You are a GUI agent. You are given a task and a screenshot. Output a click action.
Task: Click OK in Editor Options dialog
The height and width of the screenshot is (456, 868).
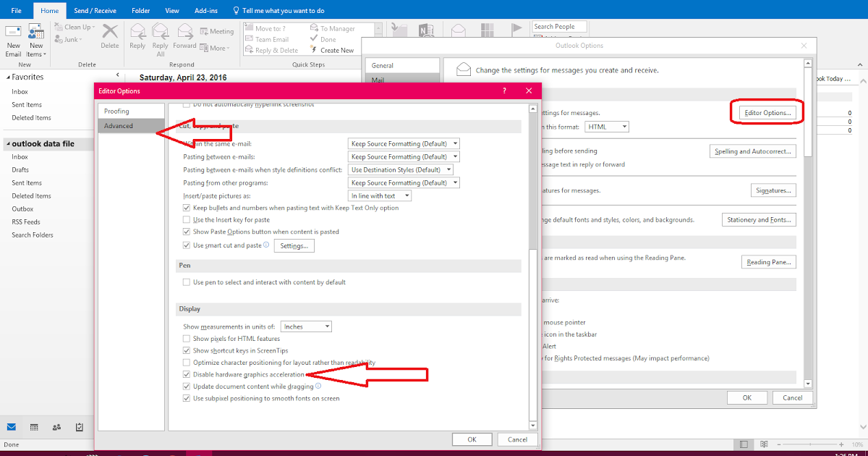point(472,439)
